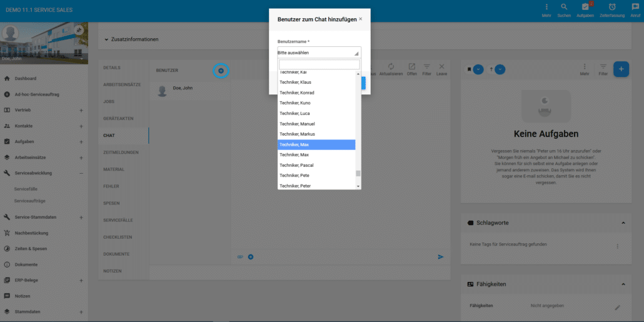Expand the Arbeitseinsätze sidebar section
Image resolution: width=644 pixels, height=322 pixels.
(81, 158)
